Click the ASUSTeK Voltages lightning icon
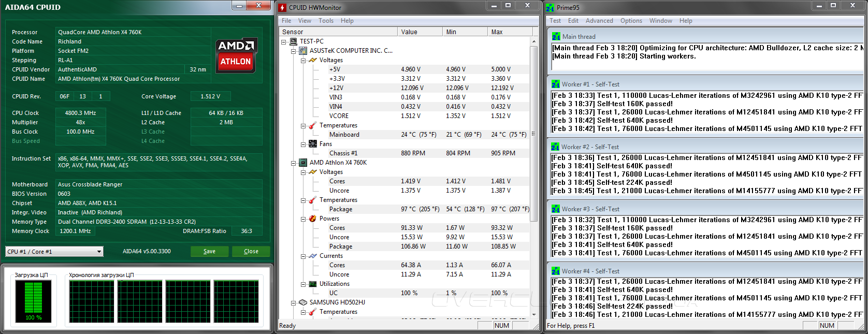 pyautogui.click(x=313, y=60)
